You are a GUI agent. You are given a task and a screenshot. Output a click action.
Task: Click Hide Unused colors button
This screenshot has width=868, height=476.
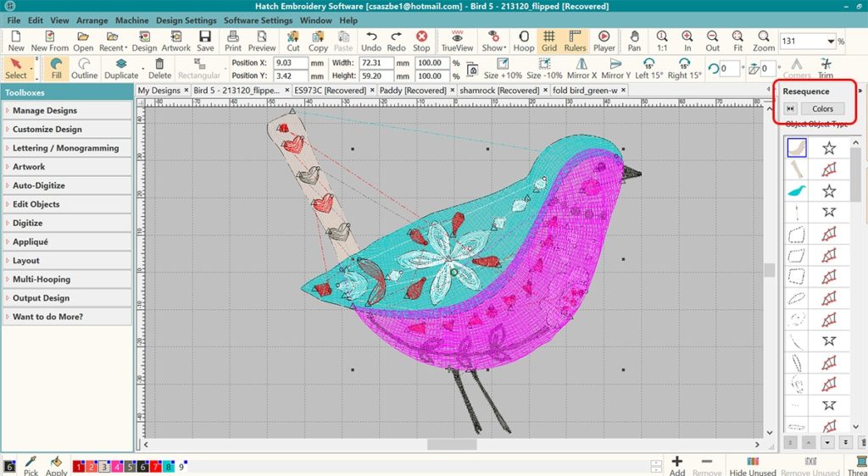point(749,466)
